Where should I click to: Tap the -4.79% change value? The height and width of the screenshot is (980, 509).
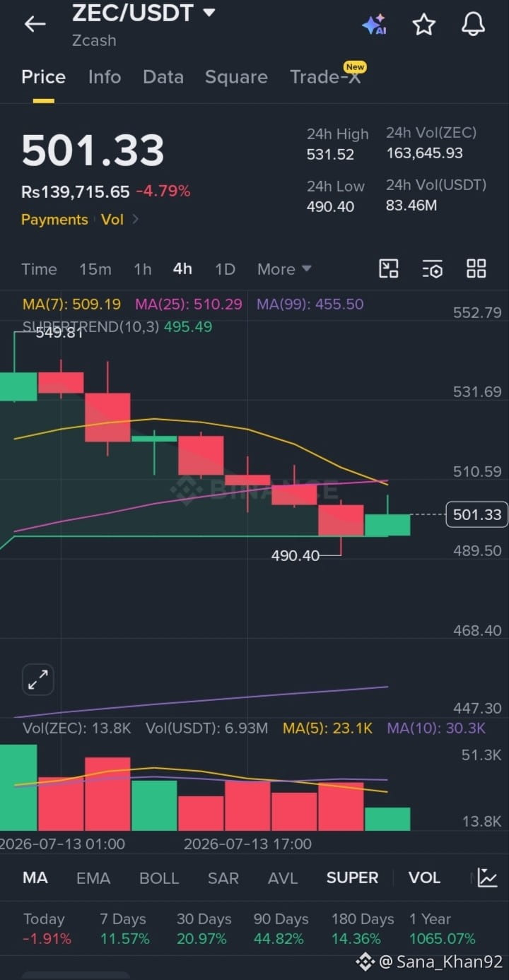coord(163,191)
